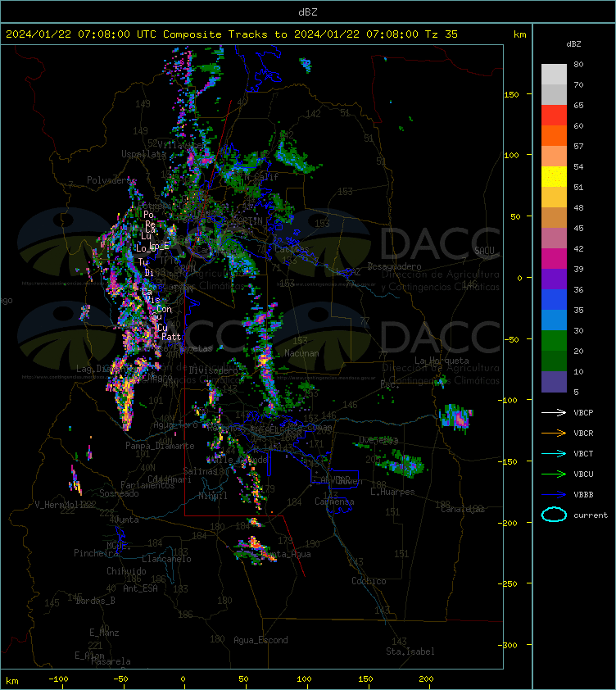Screen dimensions: 616x690
Task: Pick the dark purple 10 dBZ swatch
Action: (x=554, y=382)
